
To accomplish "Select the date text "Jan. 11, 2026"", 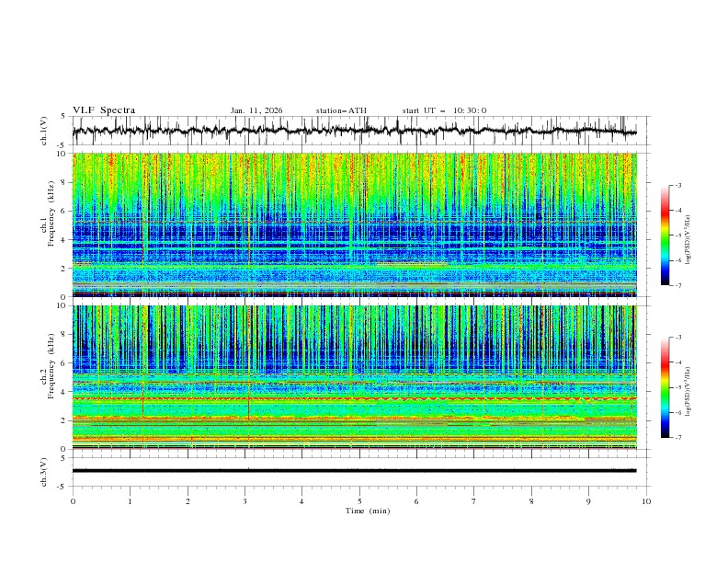I will 256,110.
